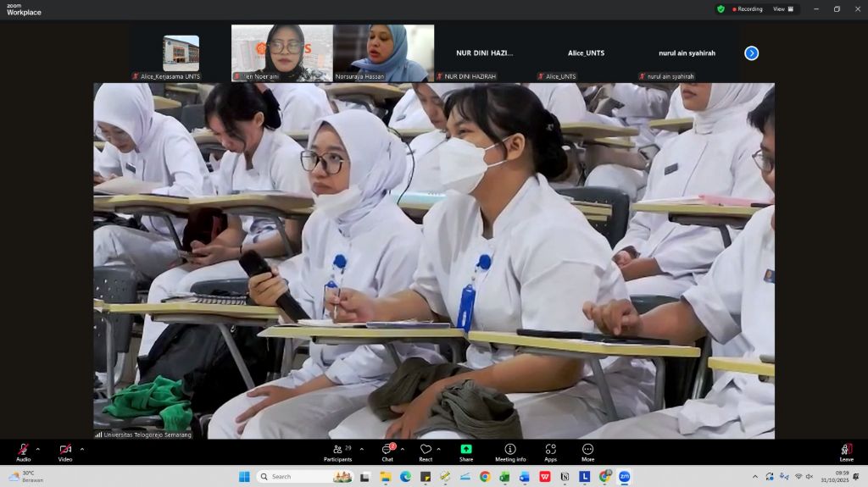Turn on camera with Video button

coord(65,451)
